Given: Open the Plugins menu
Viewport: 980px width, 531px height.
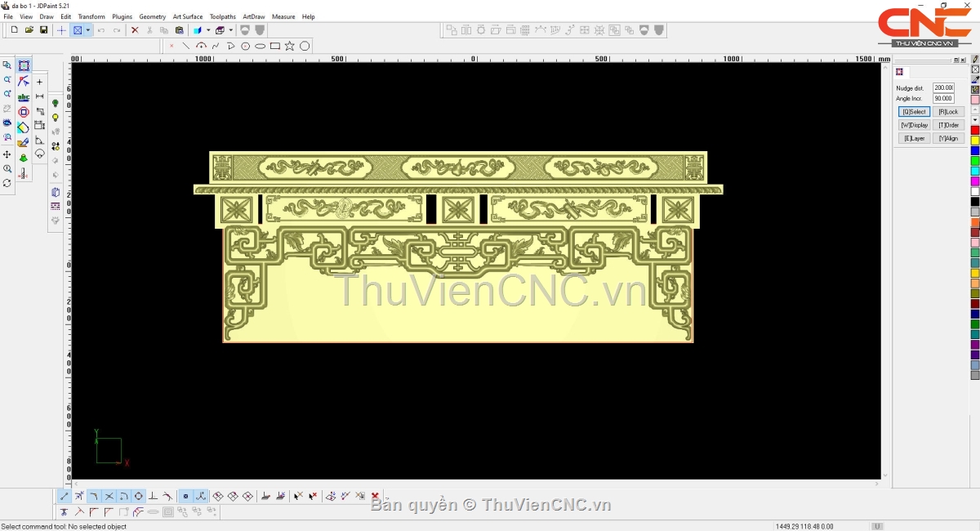Looking at the screenshot, I should pyautogui.click(x=122, y=16).
